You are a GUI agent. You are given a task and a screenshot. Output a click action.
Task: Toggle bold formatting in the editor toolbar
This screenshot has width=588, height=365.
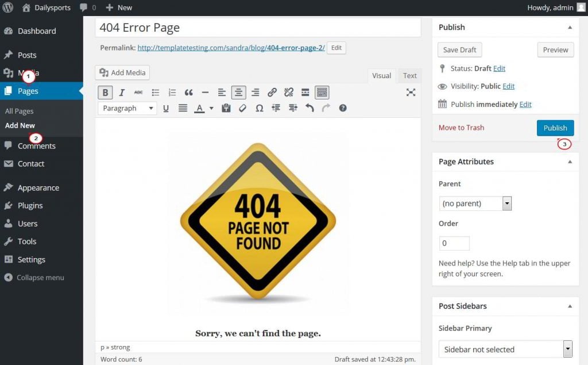pos(105,93)
